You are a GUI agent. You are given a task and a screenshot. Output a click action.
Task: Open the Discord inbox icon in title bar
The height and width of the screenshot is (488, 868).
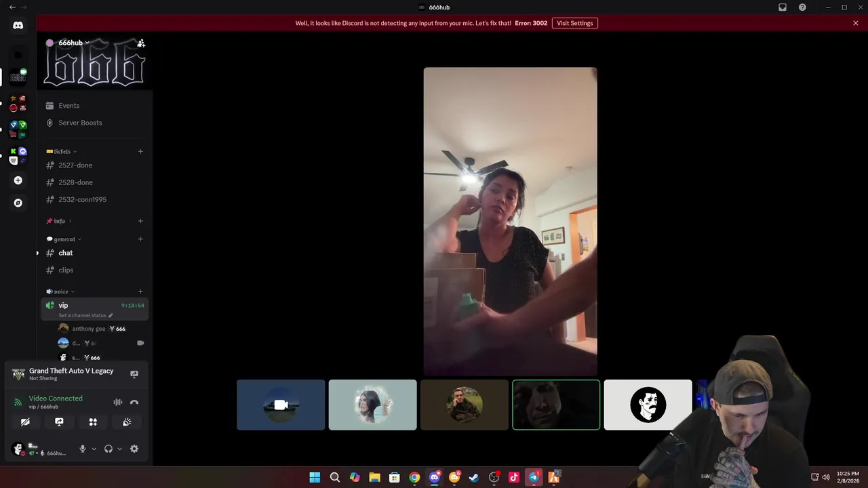coord(783,7)
